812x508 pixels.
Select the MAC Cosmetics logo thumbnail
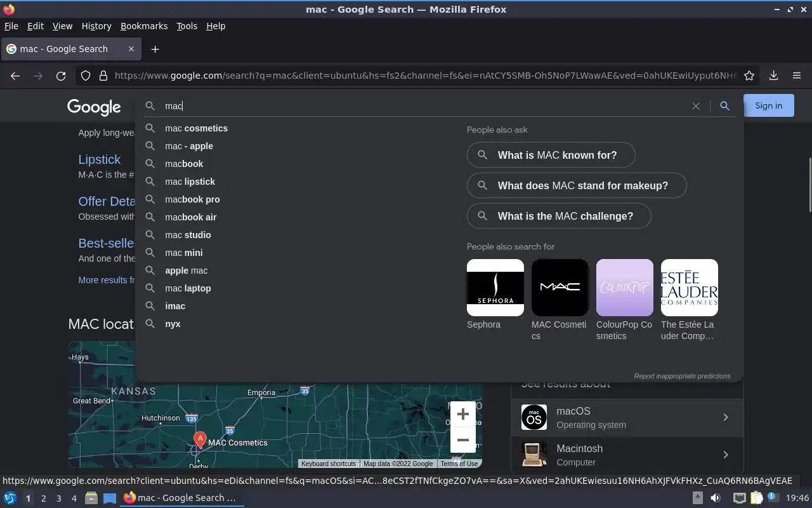tap(560, 288)
